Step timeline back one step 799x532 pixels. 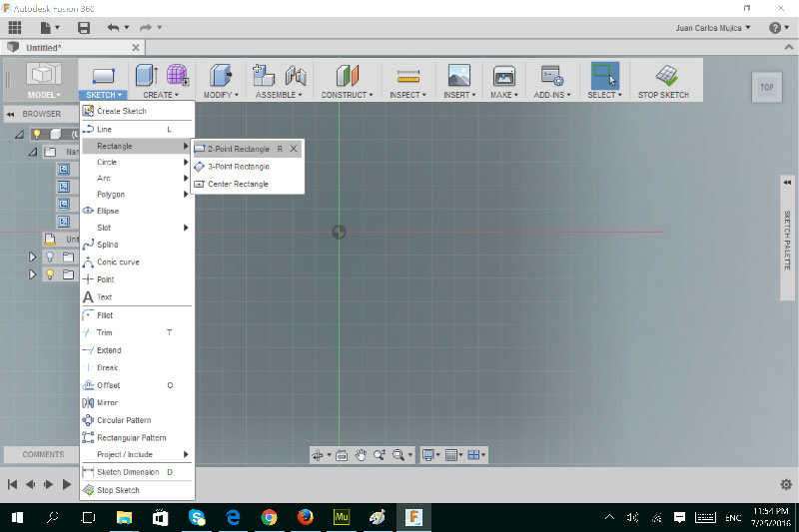31,484
